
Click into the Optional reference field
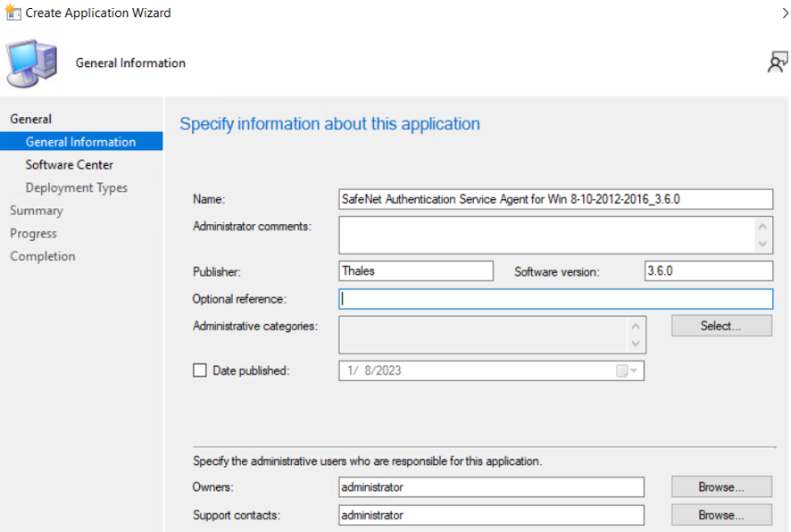pos(555,299)
